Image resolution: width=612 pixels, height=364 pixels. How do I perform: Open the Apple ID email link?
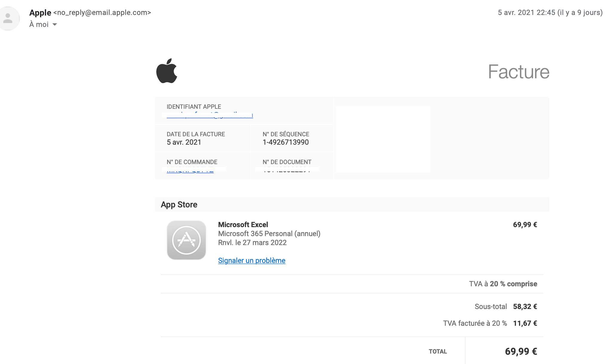pyautogui.click(x=210, y=116)
